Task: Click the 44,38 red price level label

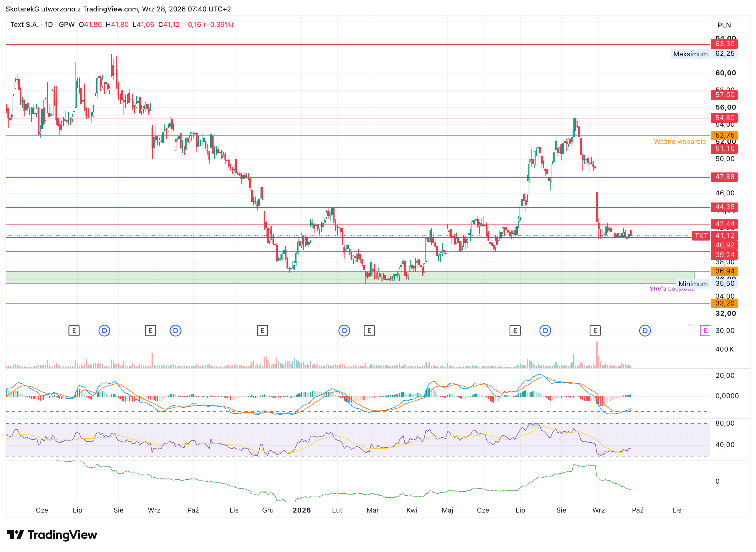Action: tap(724, 207)
